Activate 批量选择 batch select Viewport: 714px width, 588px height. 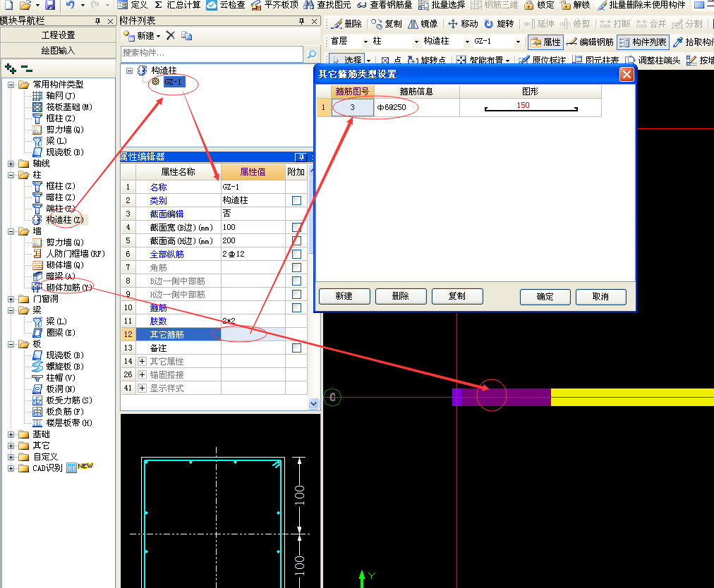(441, 5)
